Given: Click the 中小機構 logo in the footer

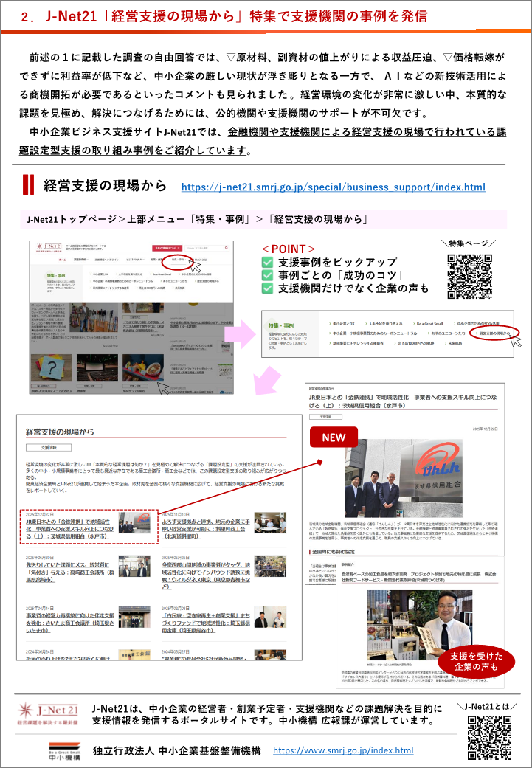Looking at the screenshot, I should [x=56, y=750].
